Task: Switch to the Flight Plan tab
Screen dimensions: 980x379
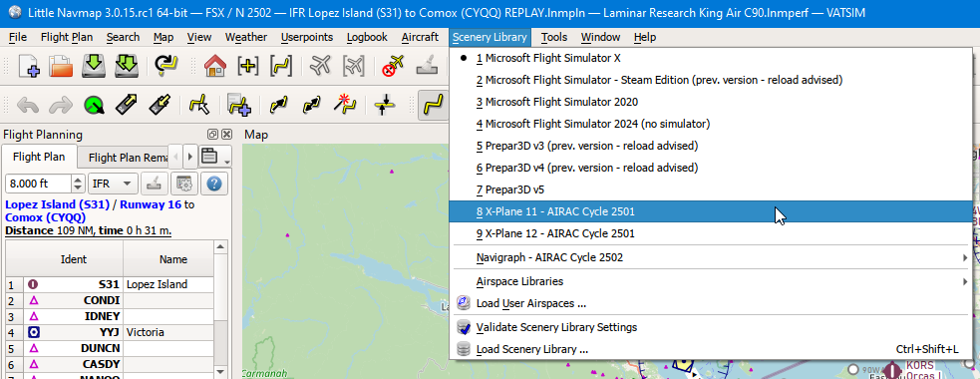Action: [39, 157]
